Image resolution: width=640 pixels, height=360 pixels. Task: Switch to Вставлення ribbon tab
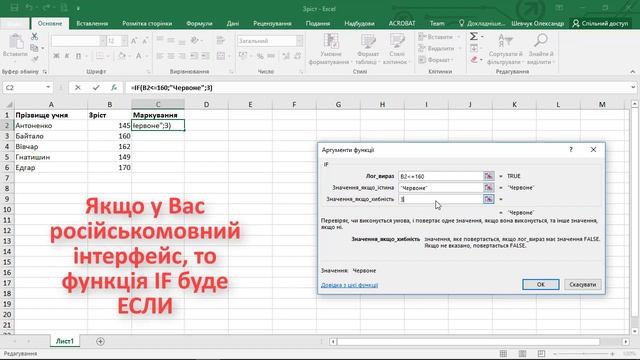click(92, 23)
